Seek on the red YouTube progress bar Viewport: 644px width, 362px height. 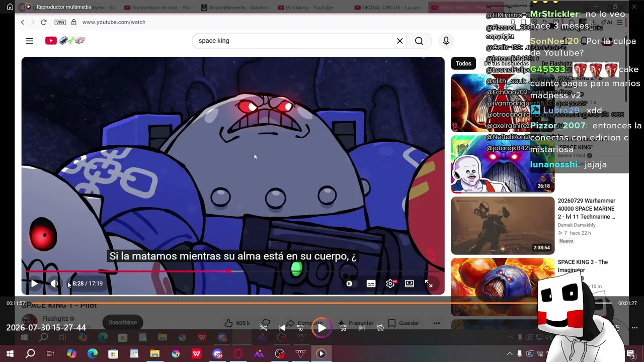pos(233,271)
